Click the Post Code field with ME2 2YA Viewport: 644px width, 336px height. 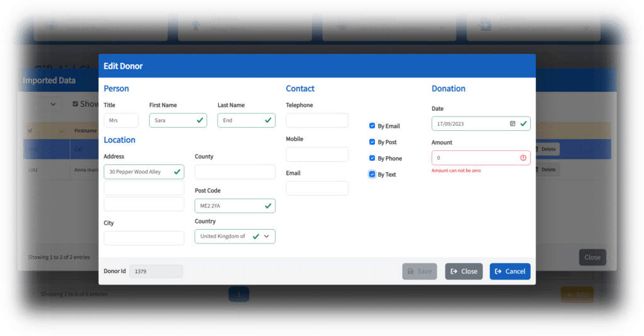pyautogui.click(x=235, y=206)
